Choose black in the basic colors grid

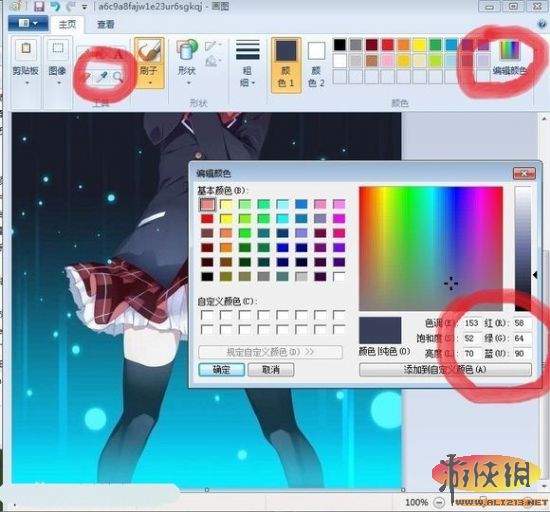[207, 276]
